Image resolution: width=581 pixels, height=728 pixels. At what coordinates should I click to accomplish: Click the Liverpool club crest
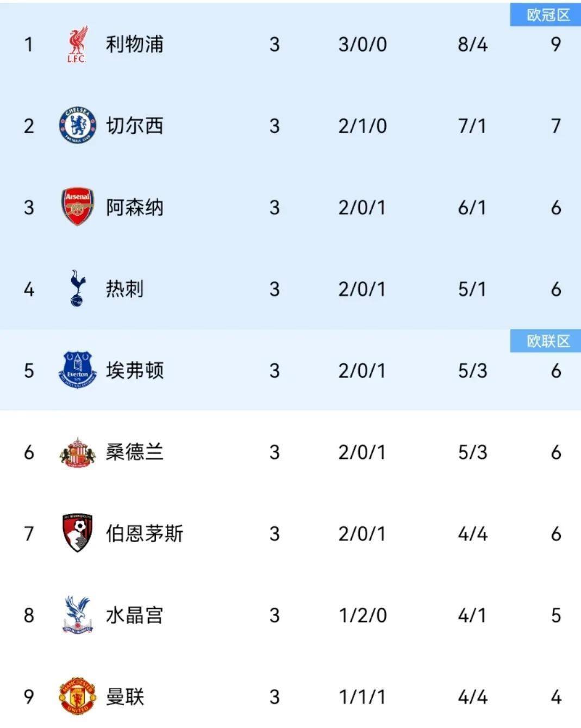pos(77,45)
